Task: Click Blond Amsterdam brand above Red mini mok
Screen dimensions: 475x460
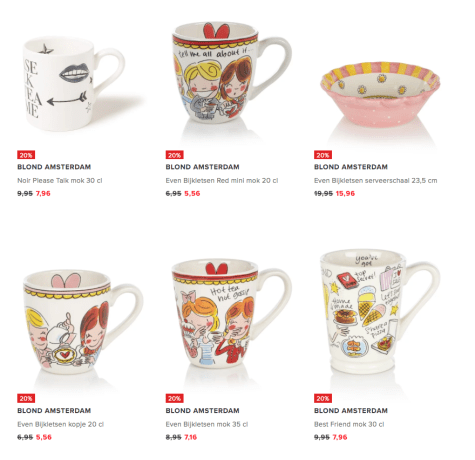Action: (202, 167)
